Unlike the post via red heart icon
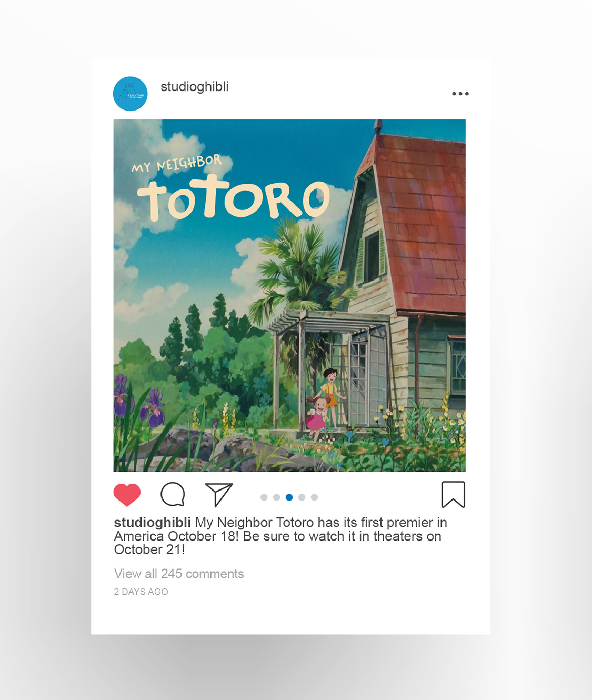The width and height of the screenshot is (592, 700). [127, 495]
